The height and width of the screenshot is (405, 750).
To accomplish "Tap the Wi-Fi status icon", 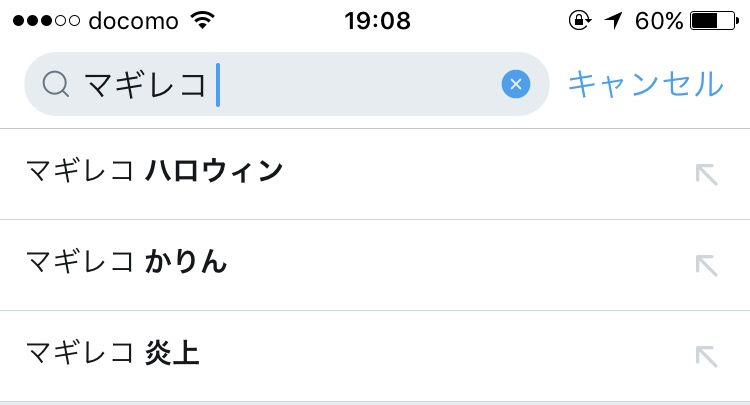I will coord(204,21).
